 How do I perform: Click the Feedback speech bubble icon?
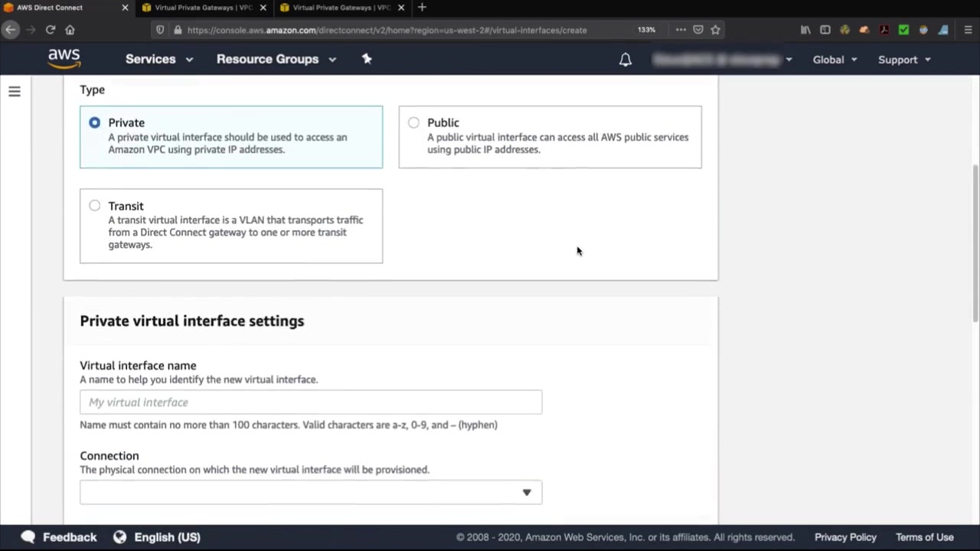[28, 537]
